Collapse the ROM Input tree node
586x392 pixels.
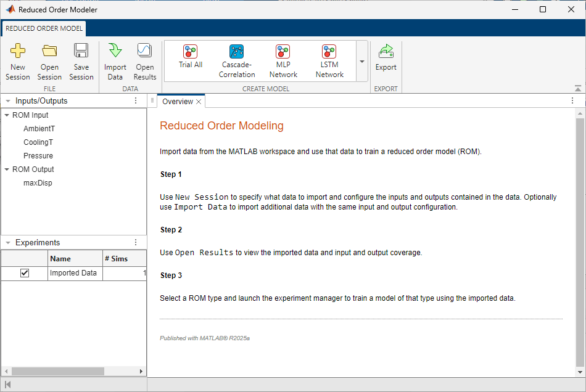point(6,115)
